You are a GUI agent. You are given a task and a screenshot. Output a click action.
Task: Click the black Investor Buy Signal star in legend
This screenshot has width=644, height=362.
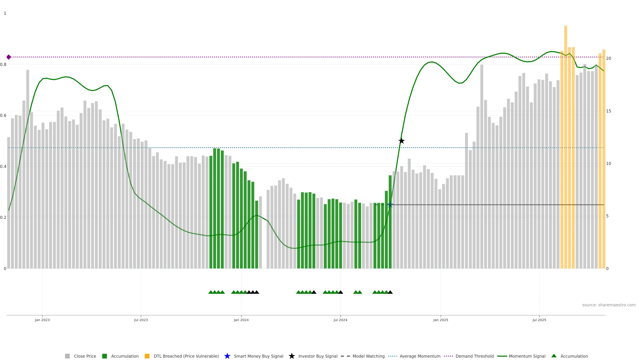click(x=291, y=356)
